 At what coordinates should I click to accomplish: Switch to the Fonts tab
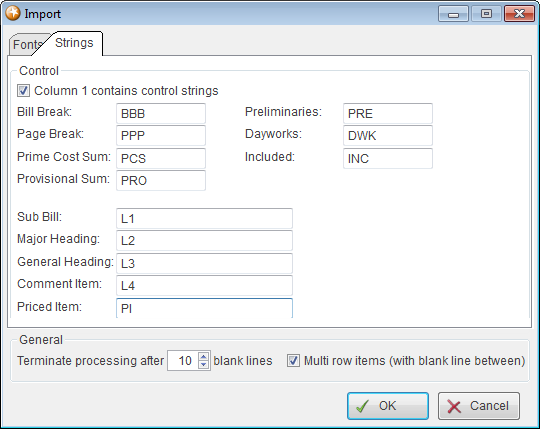[28, 45]
